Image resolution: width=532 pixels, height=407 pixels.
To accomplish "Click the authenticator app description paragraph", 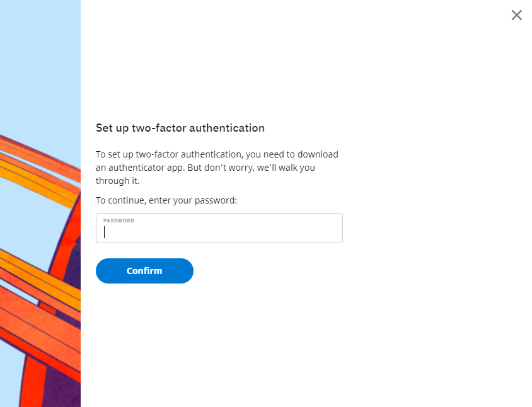I will point(217,168).
